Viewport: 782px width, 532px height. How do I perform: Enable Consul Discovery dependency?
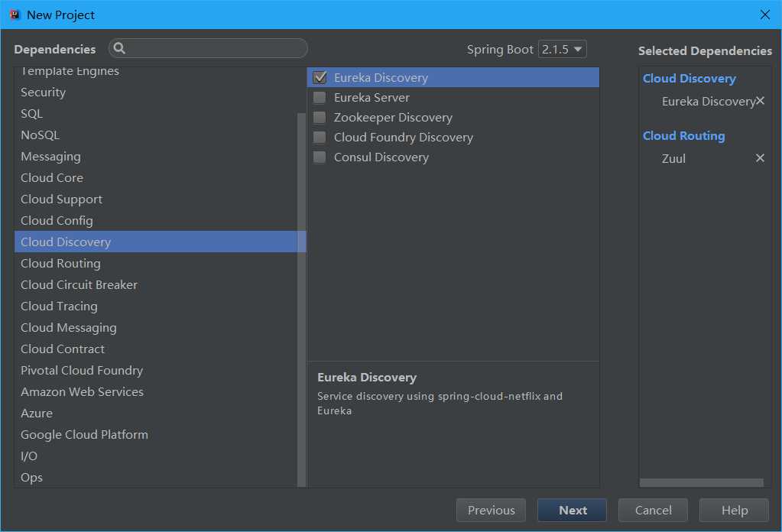320,157
